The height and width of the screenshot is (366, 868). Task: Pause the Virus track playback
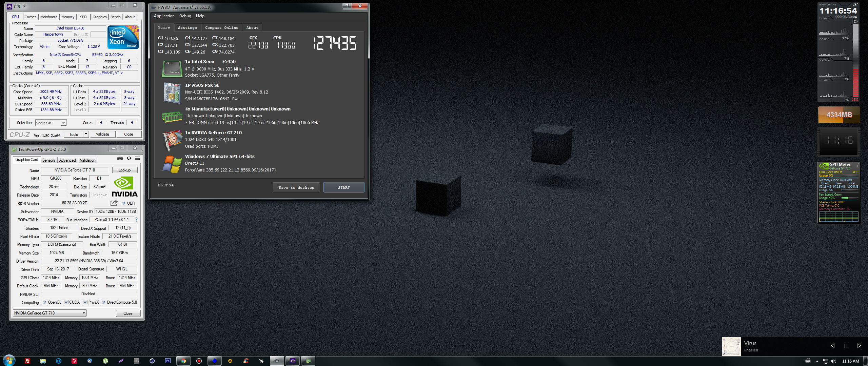(x=846, y=346)
